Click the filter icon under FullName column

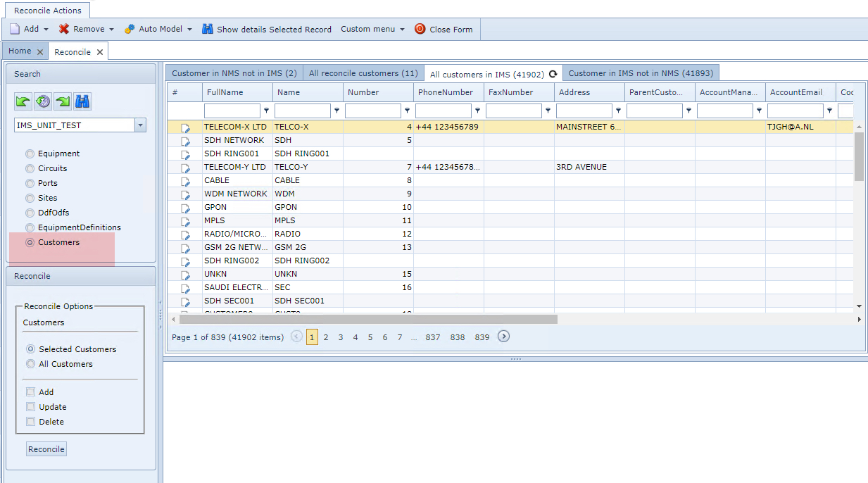click(266, 111)
